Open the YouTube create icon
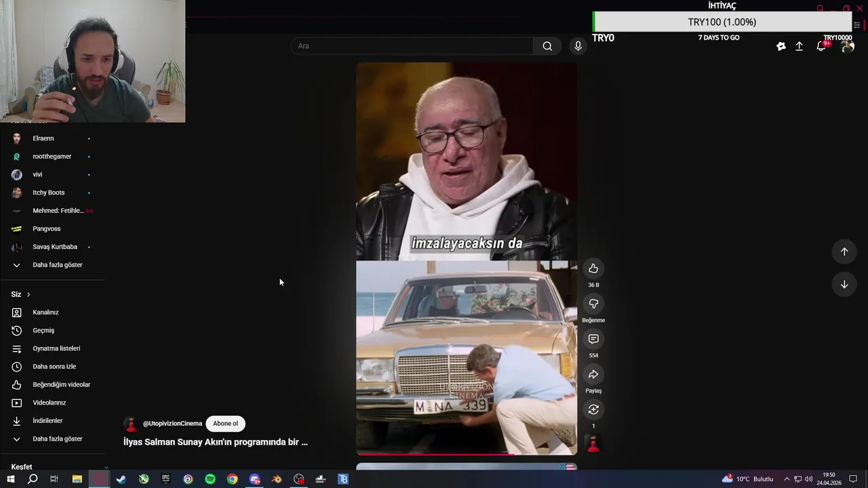Screen dimensions: 868x488 [x=781, y=46]
